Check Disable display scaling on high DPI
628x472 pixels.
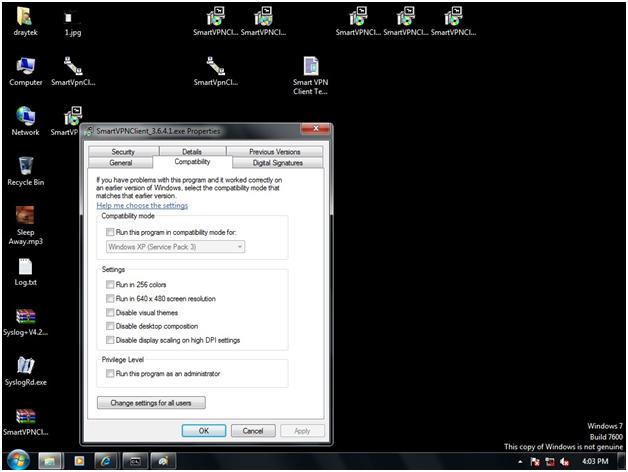tap(110, 340)
